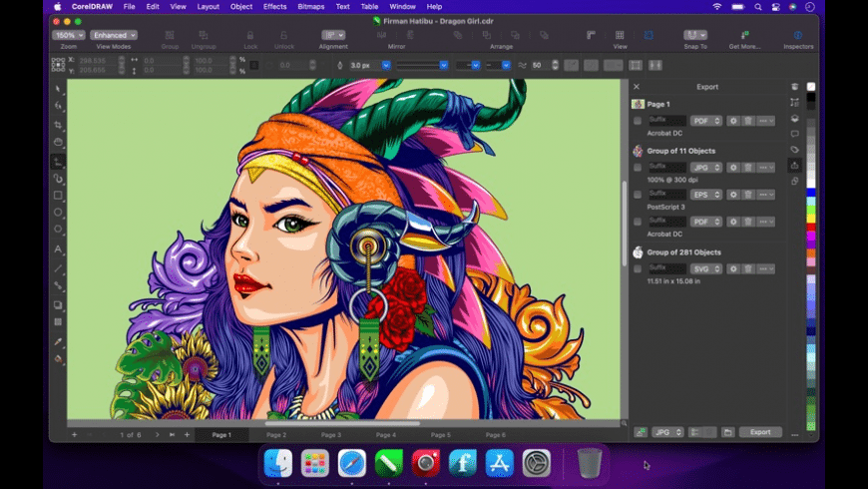
Task: Select the Eyedropper tool
Action: click(58, 341)
